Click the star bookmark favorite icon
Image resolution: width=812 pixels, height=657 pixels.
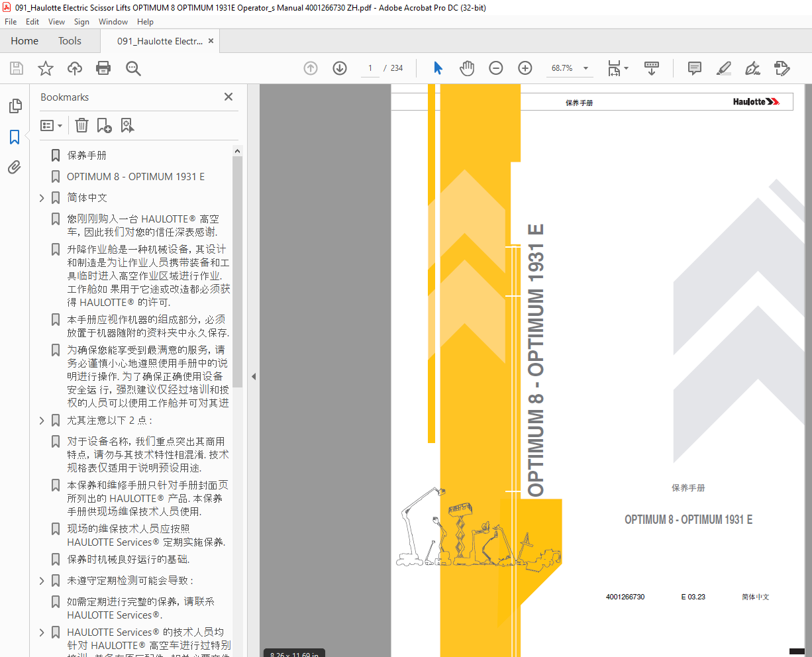tap(46, 68)
